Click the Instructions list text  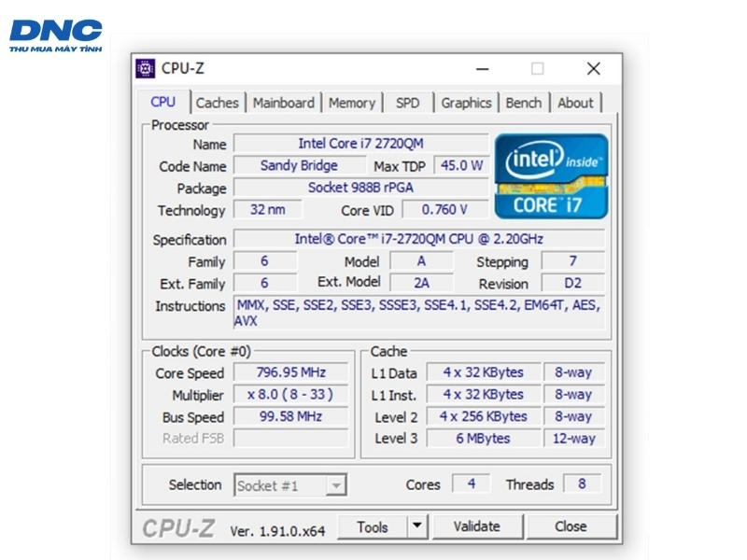(419, 313)
